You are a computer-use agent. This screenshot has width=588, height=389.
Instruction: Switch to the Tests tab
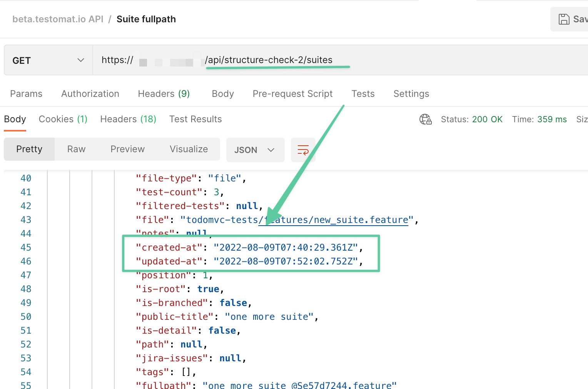click(363, 94)
